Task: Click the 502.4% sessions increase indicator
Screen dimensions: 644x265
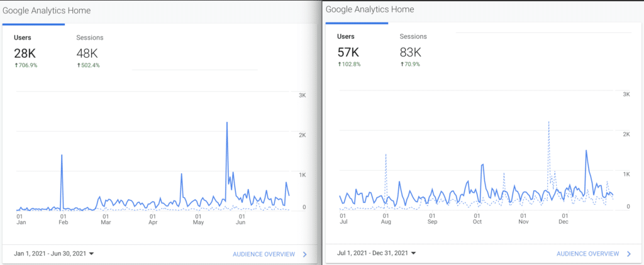Action: pyautogui.click(x=88, y=65)
